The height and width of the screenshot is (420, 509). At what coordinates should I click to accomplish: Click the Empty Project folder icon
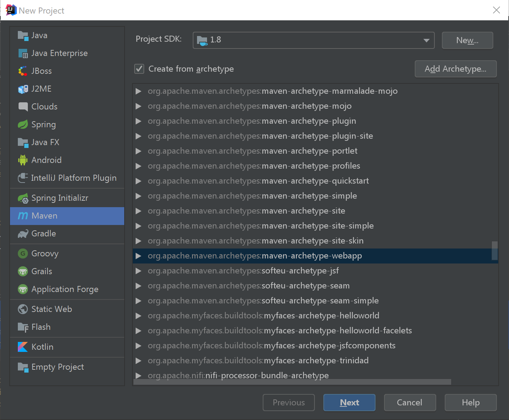pyautogui.click(x=23, y=367)
